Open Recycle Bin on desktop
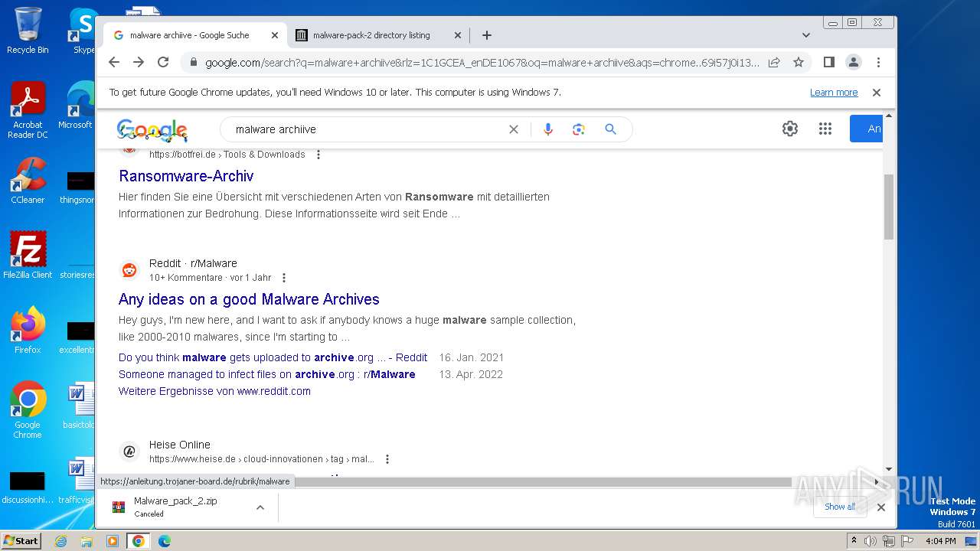 click(x=28, y=31)
